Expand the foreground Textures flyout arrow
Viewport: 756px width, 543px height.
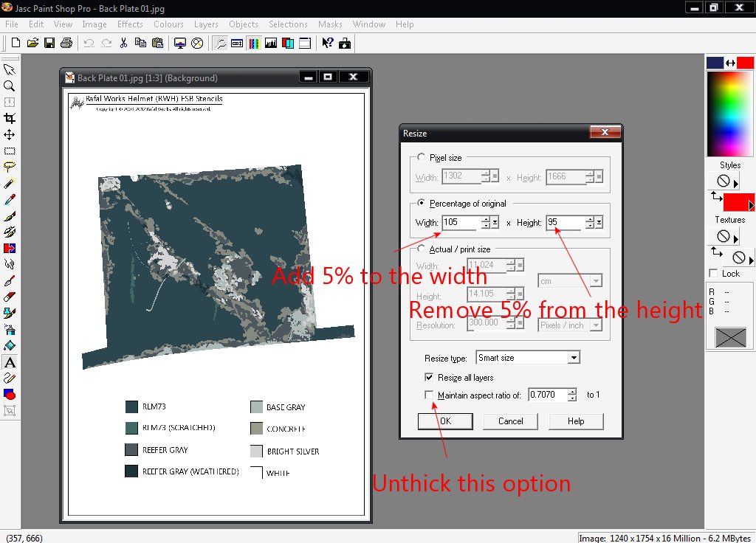click(x=735, y=238)
